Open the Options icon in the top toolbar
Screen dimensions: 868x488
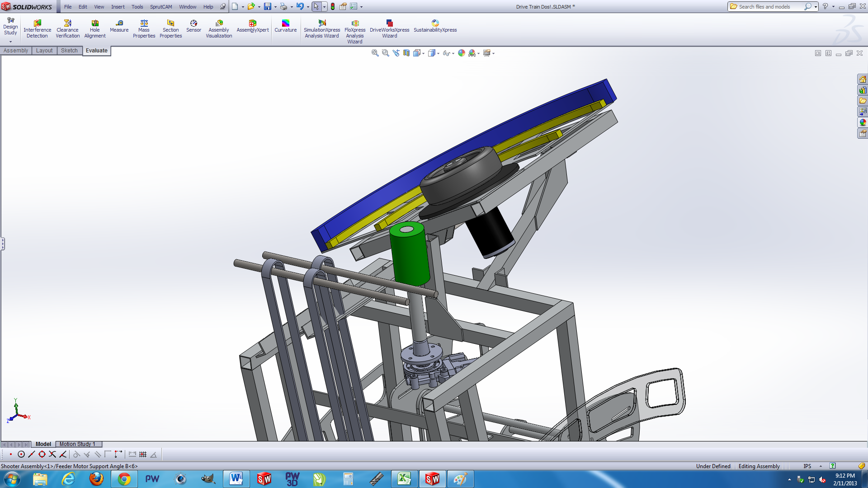tap(354, 6)
